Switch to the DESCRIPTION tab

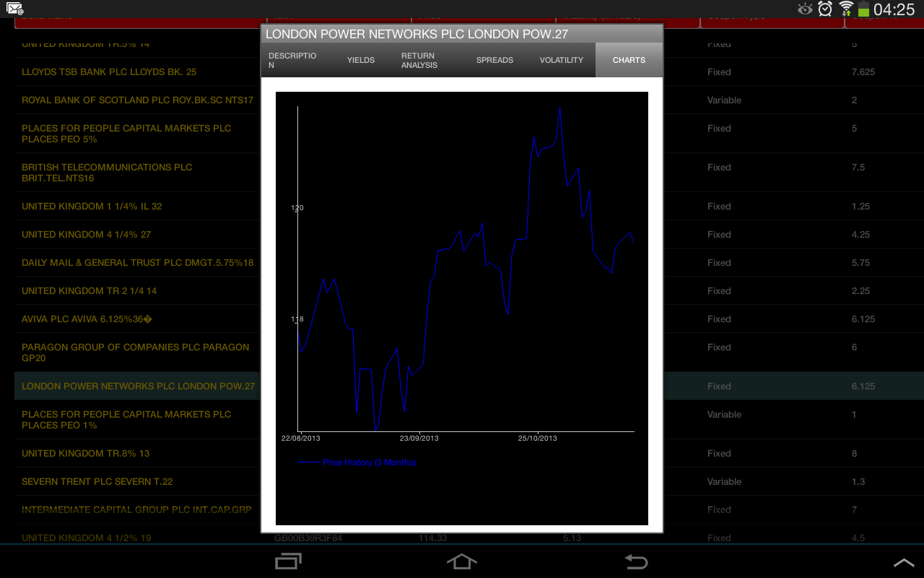(x=292, y=60)
